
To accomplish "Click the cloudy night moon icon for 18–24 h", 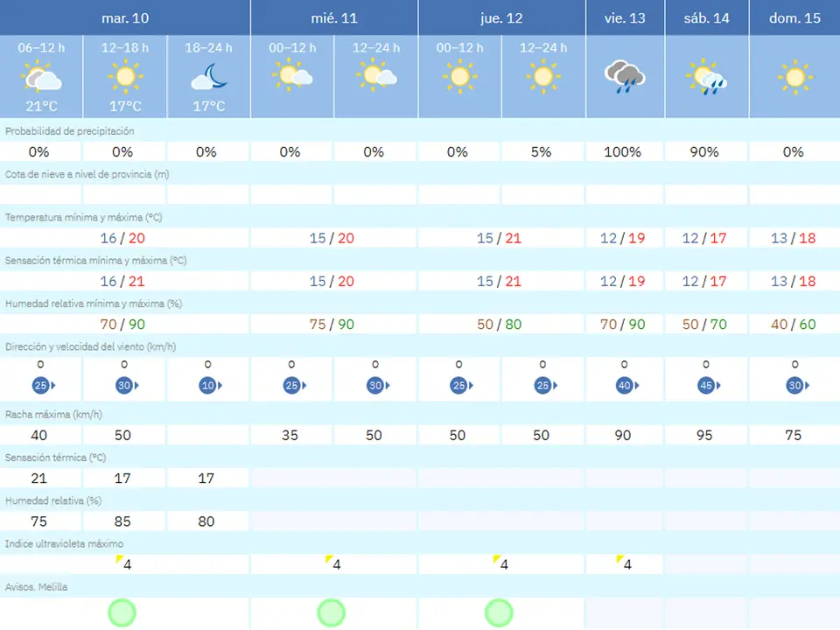I will click(x=209, y=77).
